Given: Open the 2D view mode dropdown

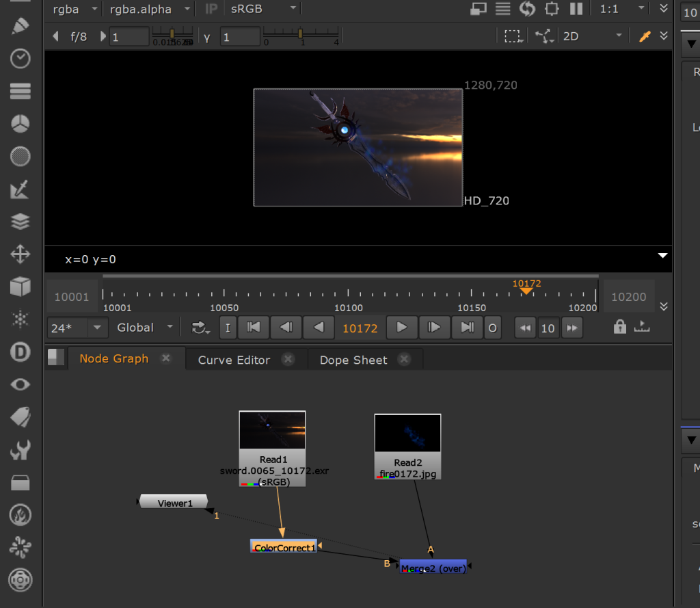Looking at the screenshot, I should pos(592,36).
